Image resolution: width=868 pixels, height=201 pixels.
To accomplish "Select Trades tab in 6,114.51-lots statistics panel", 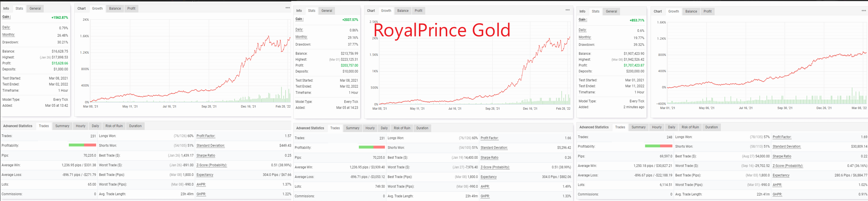I will pos(620,127).
